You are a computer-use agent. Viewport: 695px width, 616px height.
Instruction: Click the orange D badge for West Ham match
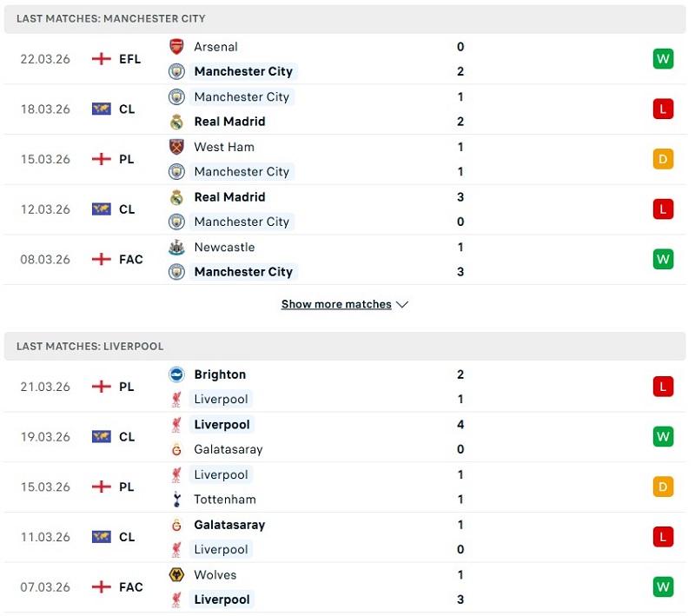pyautogui.click(x=663, y=159)
